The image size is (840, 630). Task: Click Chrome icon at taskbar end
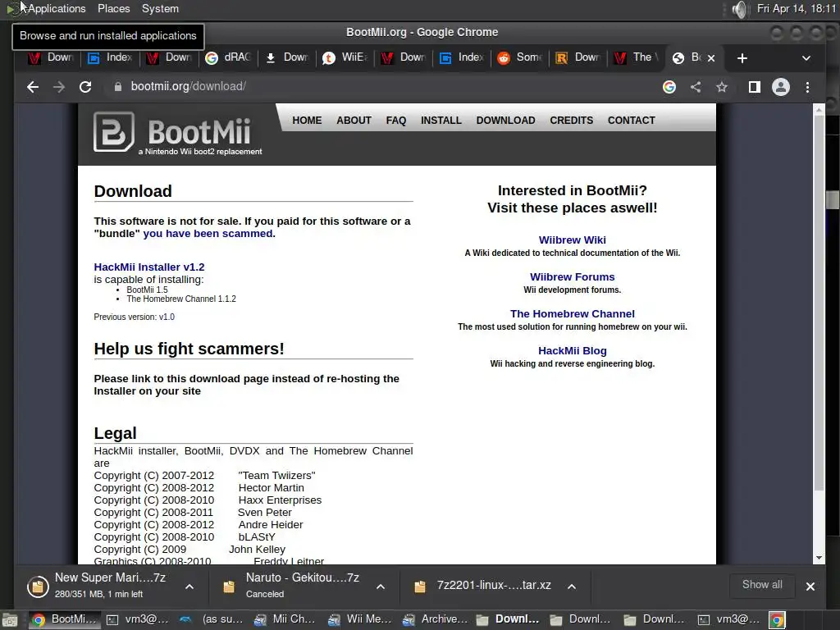pos(777,620)
